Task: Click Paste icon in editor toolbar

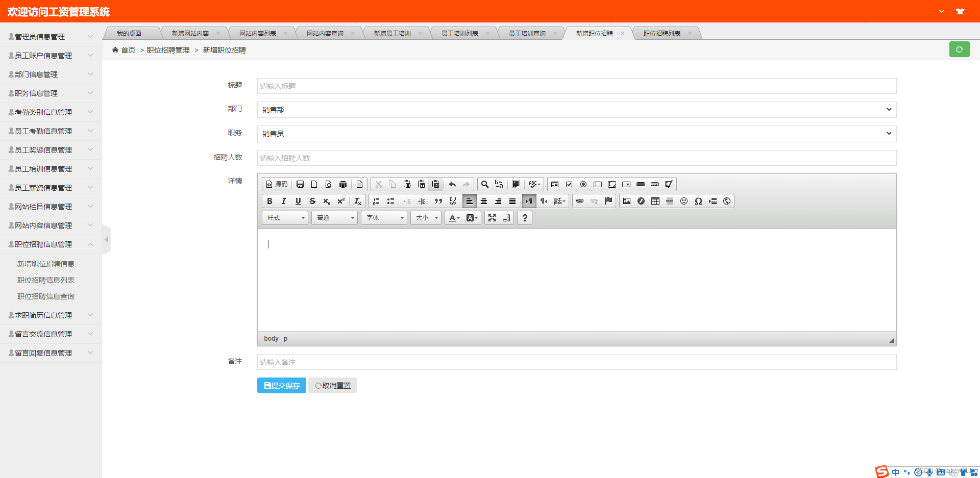Action: click(x=407, y=184)
